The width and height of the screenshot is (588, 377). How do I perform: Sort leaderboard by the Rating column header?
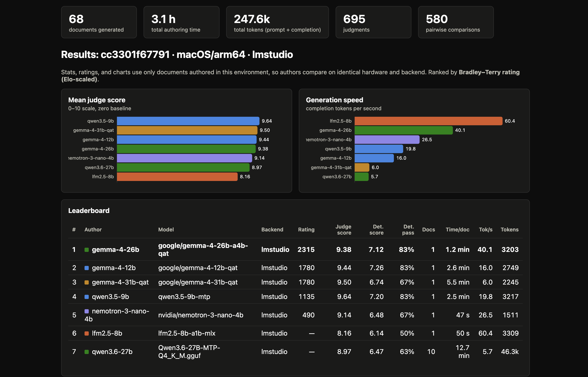click(306, 230)
